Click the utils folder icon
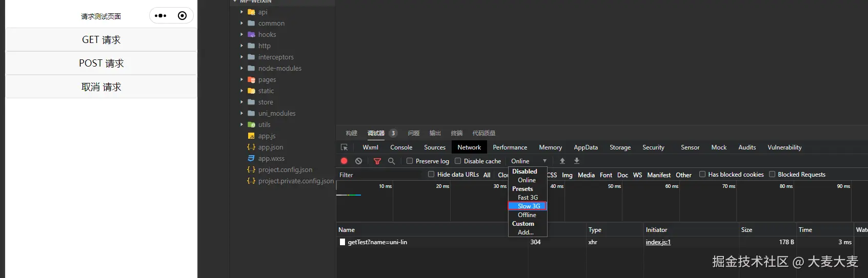Screen dimensions: 868x278 (x=251, y=124)
